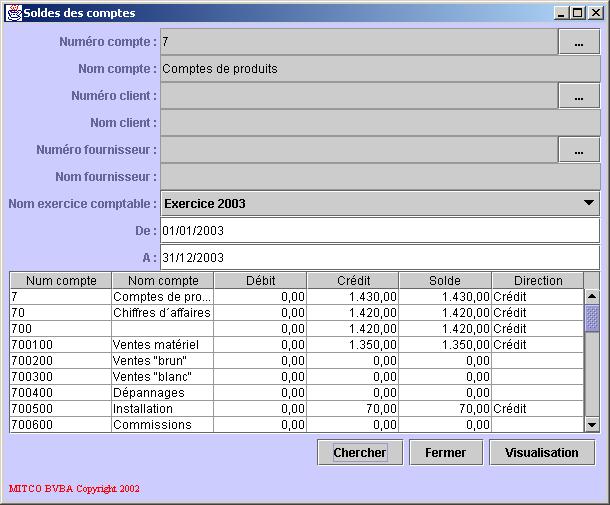
Task: Click the table scrollbar up arrow
Action: [x=592, y=296]
